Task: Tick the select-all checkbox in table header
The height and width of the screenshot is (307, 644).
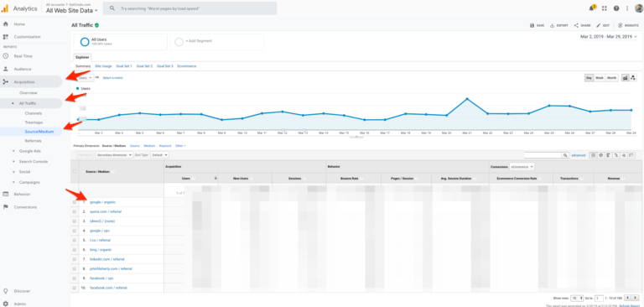Action: coord(75,171)
